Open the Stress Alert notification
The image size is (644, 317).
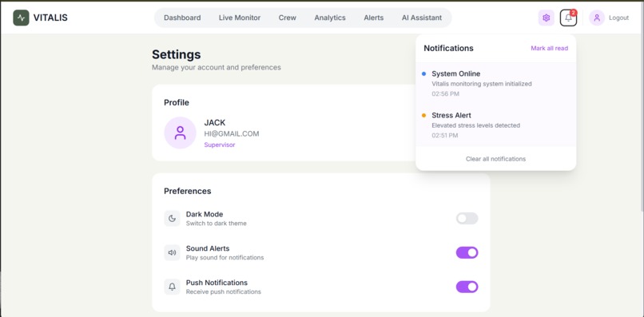point(495,125)
